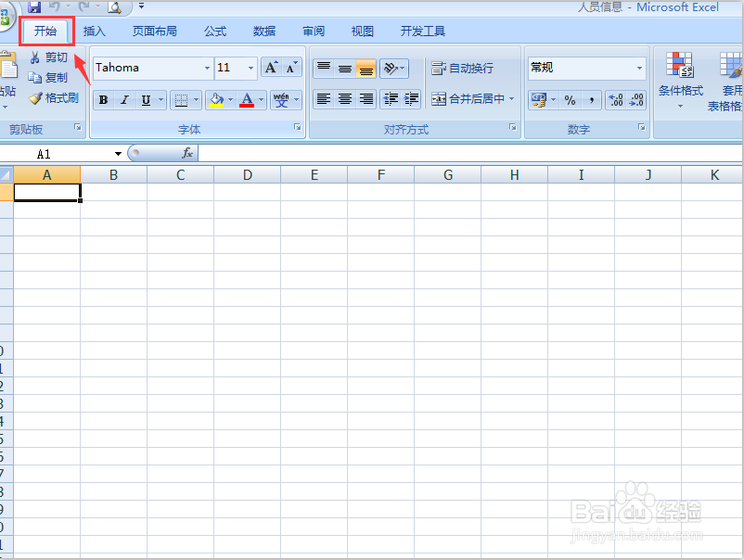Open the 页面布局 ribbon tab

click(155, 32)
